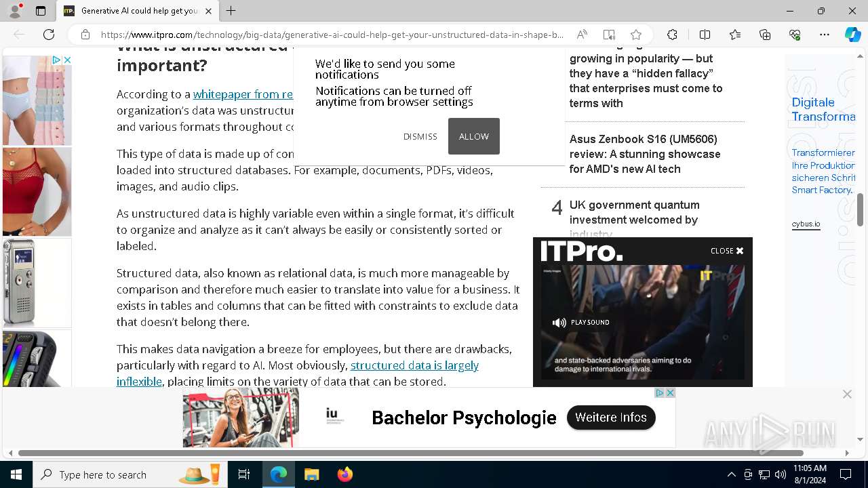The image size is (868, 488).
Task: Open AdChoices icon on bottom ad
Action: coord(659,393)
